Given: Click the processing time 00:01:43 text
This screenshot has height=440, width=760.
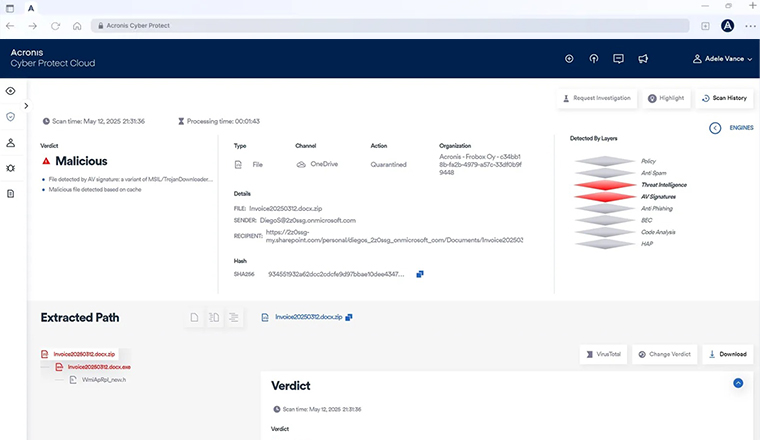Looking at the screenshot, I should (223, 121).
